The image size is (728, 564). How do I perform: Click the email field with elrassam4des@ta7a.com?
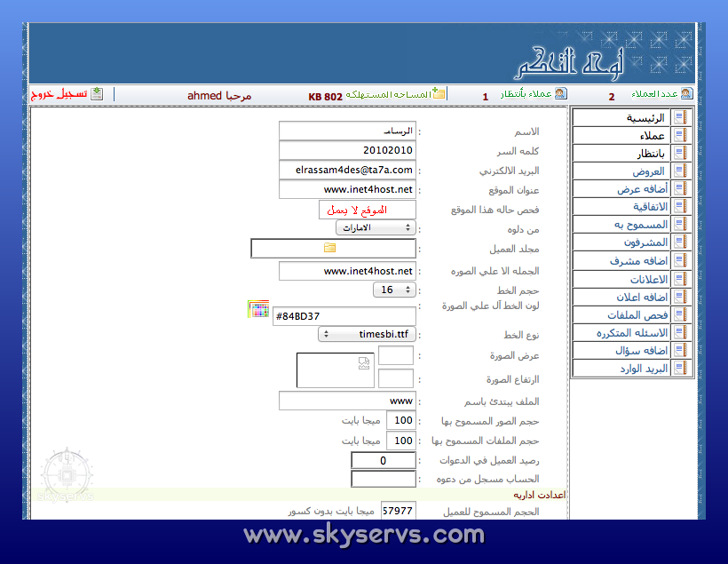click(x=347, y=169)
